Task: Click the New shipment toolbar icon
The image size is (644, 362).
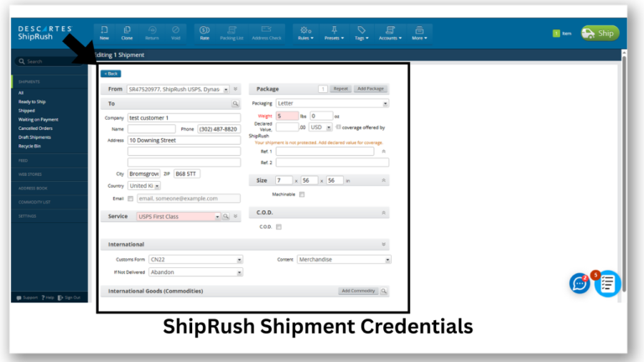Action: [x=104, y=33]
